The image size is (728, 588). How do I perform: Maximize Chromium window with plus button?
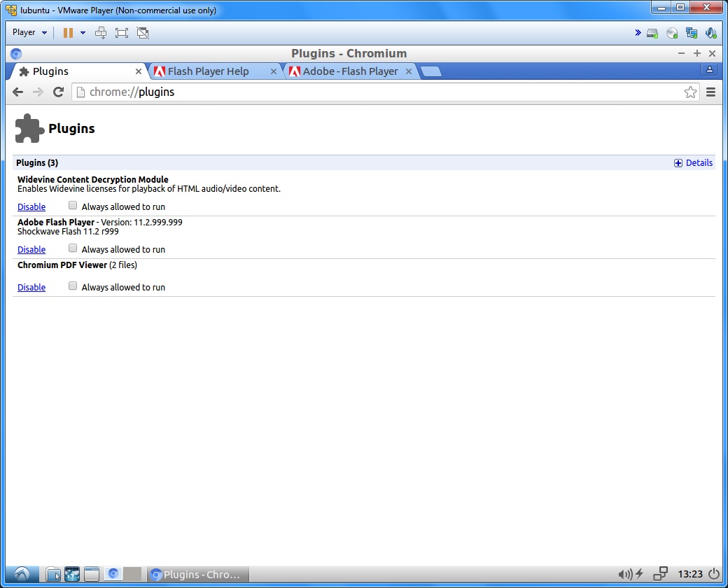click(x=697, y=54)
